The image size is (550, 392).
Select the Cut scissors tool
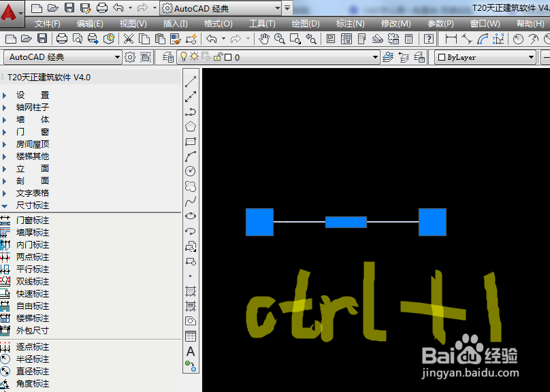129,39
